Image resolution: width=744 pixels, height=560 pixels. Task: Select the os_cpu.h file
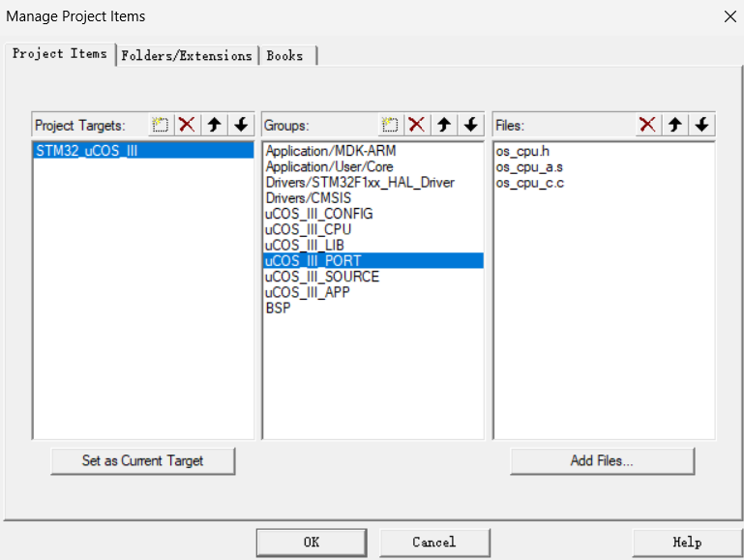coord(604,151)
